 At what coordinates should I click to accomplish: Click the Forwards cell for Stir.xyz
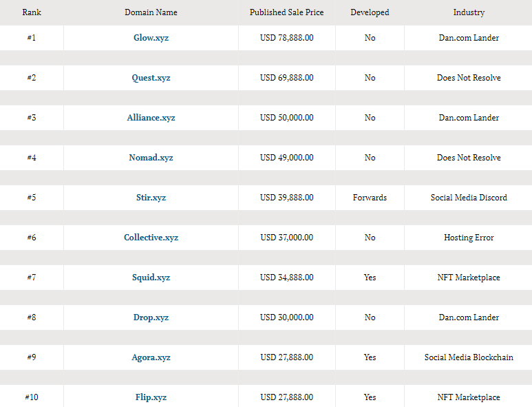(370, 198)
